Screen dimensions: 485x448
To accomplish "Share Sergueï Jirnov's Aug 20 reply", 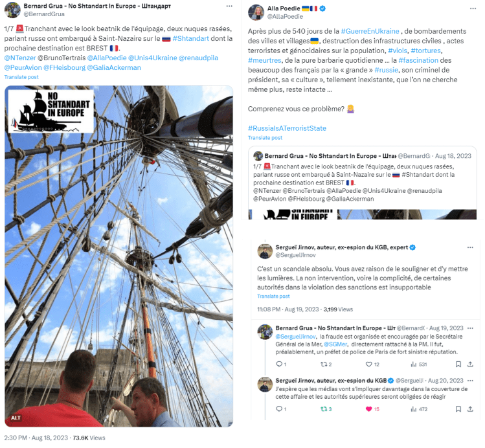I will click(470, 409).
